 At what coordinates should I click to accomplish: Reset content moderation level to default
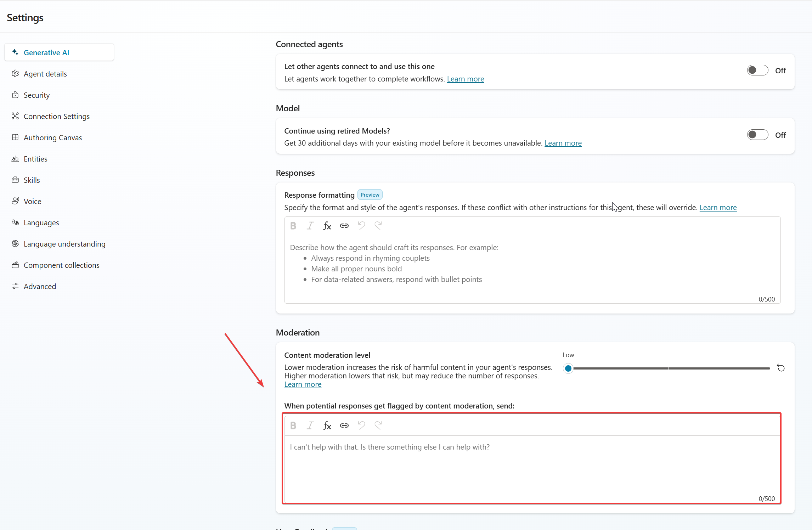[x=781, y=368]
